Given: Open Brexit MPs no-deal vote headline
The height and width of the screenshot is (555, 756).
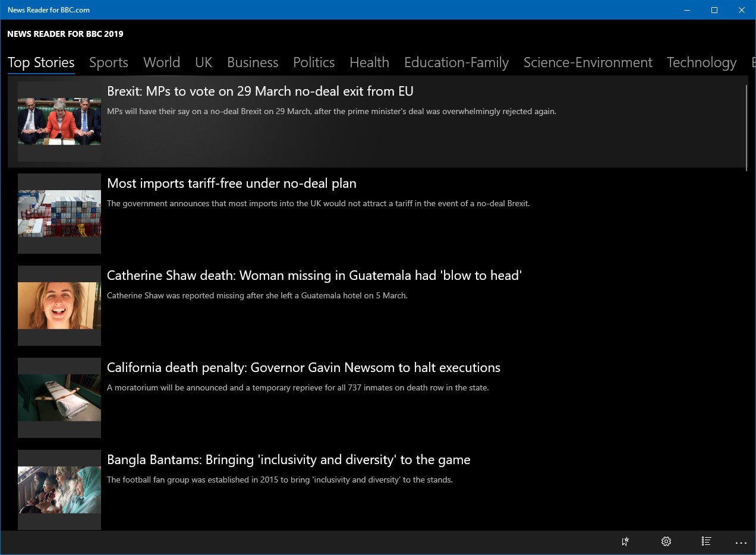Looking at the screenshot, I should (260, 91).
